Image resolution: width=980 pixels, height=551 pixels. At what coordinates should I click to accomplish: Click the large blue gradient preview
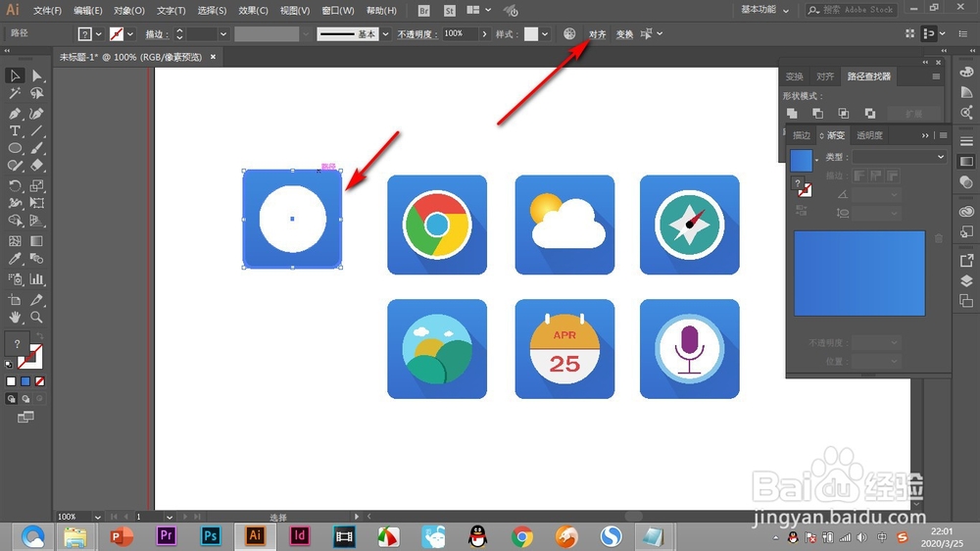tap(859, 274)
